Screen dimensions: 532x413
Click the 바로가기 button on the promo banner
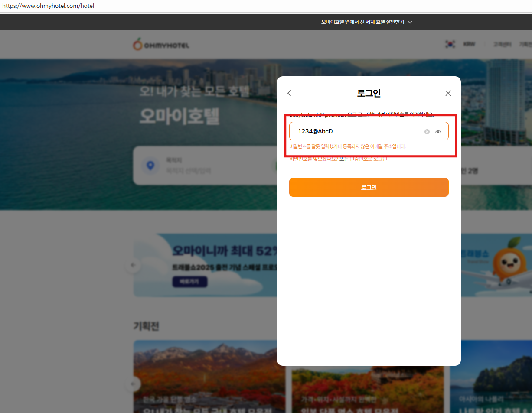(x=190, y=282)
